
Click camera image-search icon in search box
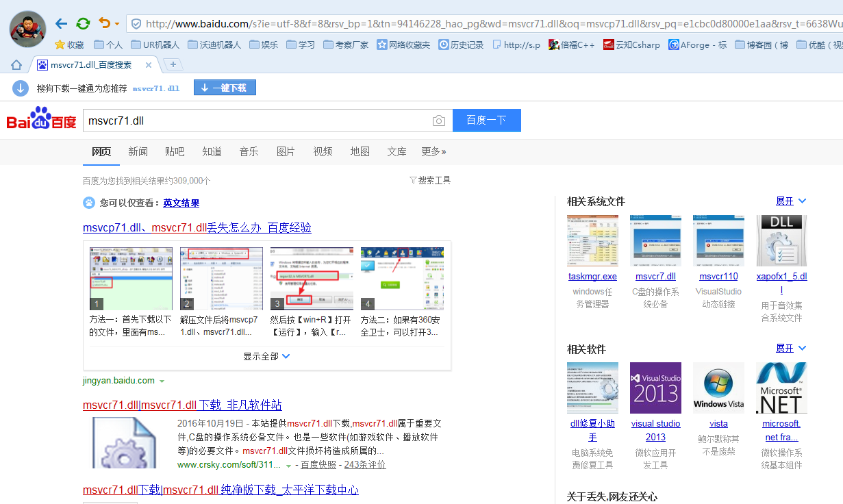[439, 121]
